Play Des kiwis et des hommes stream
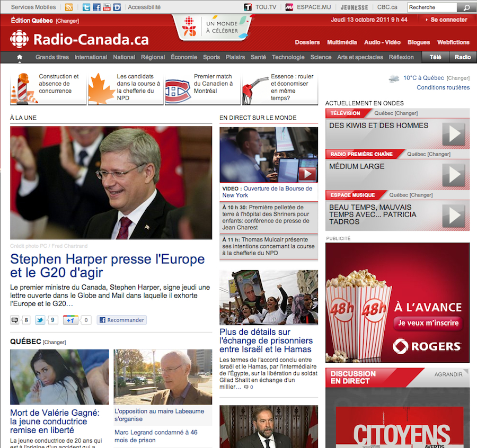 [x=454, y=134]
